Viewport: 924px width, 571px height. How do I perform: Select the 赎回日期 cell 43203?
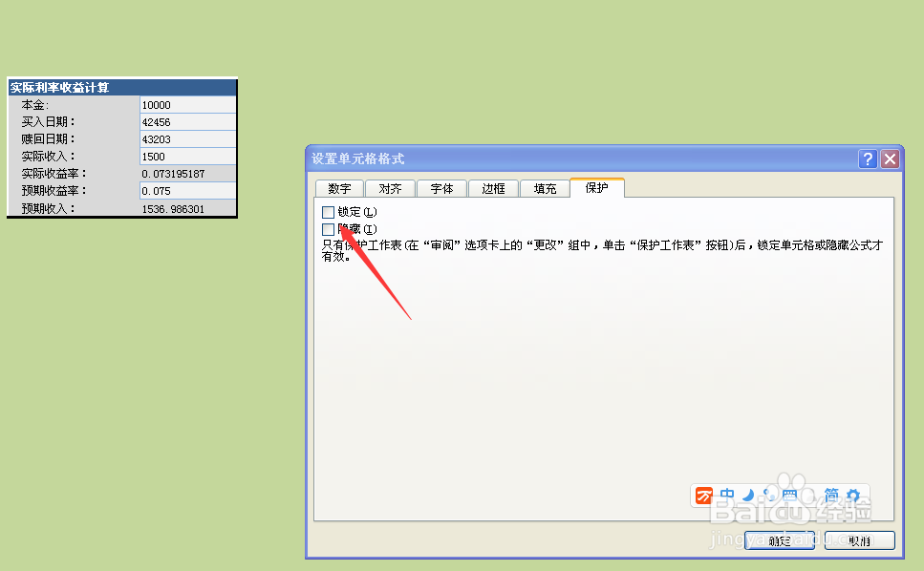188,138
